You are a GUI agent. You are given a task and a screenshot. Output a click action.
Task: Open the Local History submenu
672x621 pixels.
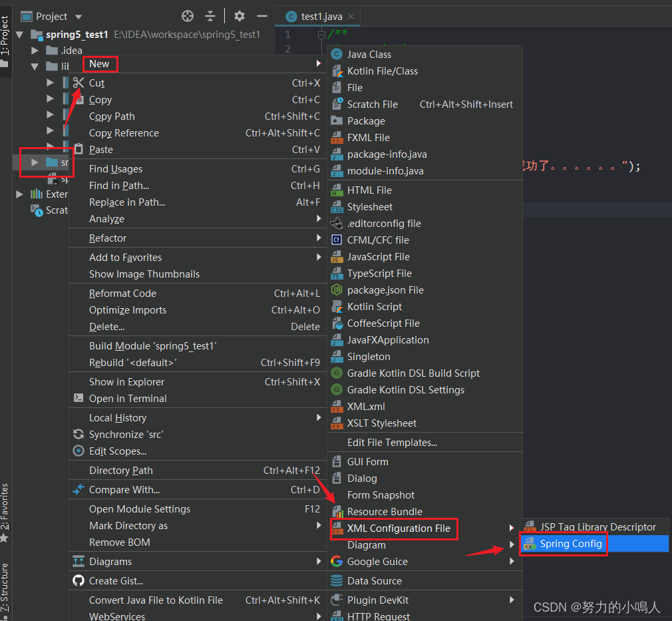[x=198, y=418]
